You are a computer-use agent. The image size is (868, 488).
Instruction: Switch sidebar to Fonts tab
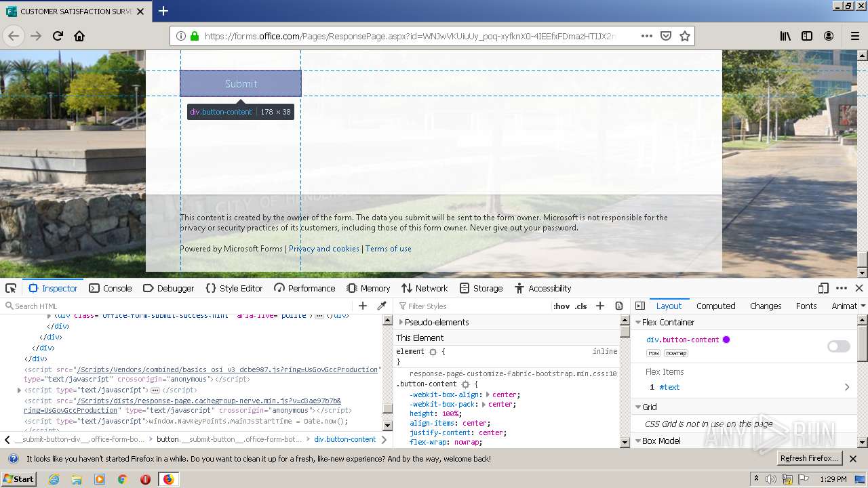(x=806, y=306)
